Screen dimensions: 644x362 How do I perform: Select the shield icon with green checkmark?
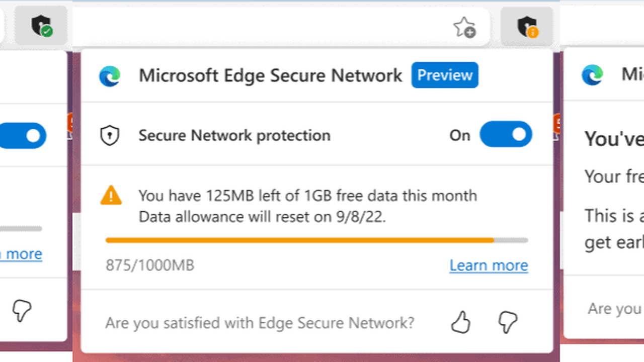pyautogui.click(x=40, y=25)
